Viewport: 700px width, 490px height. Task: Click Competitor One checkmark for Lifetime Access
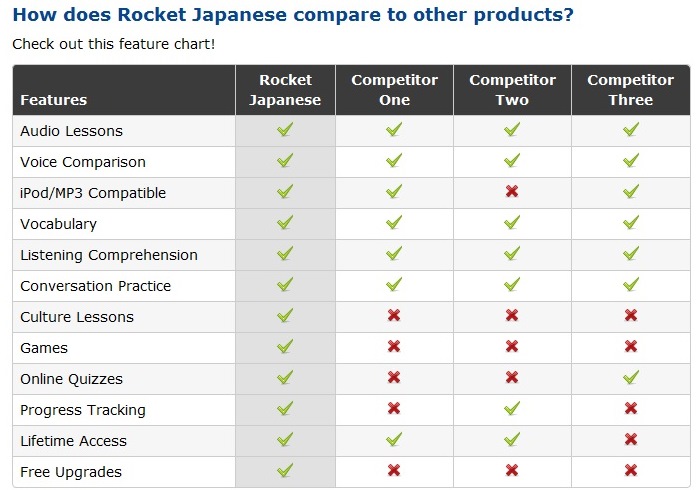(x=394, y=440)
